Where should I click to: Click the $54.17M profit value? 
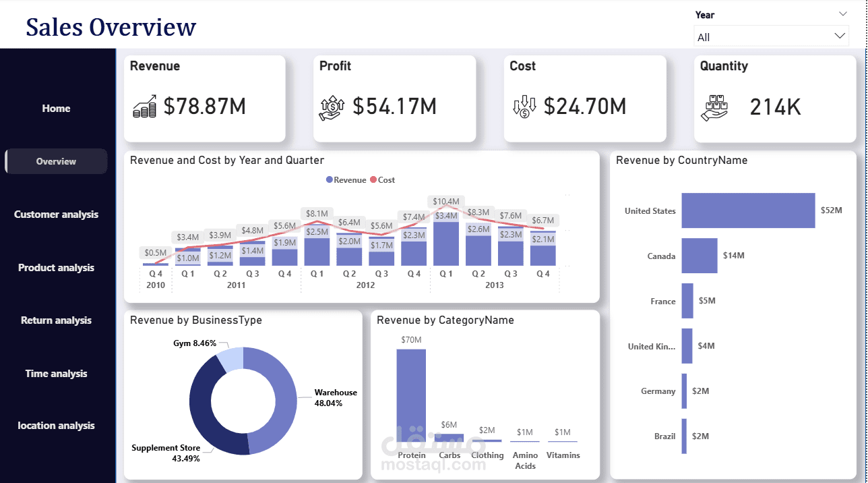pos(395,107)
